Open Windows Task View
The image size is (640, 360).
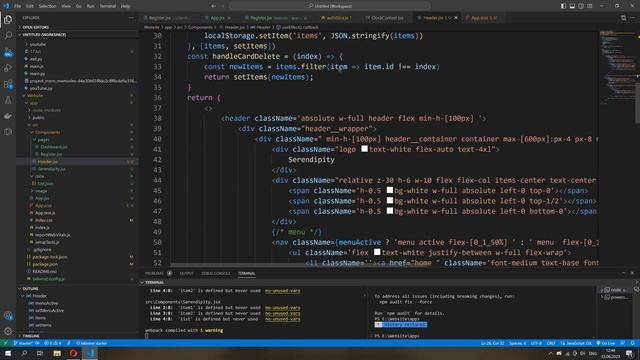pyautogui.click(x=40, y=353)
